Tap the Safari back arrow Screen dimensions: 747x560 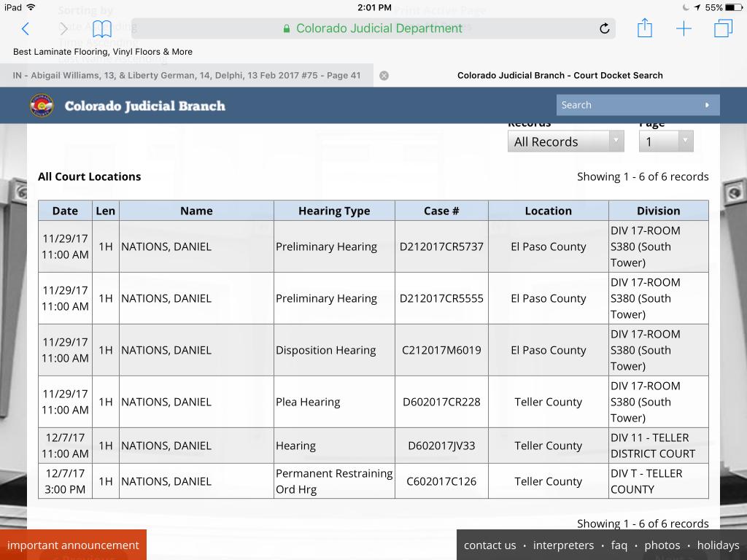coord(26,29)
